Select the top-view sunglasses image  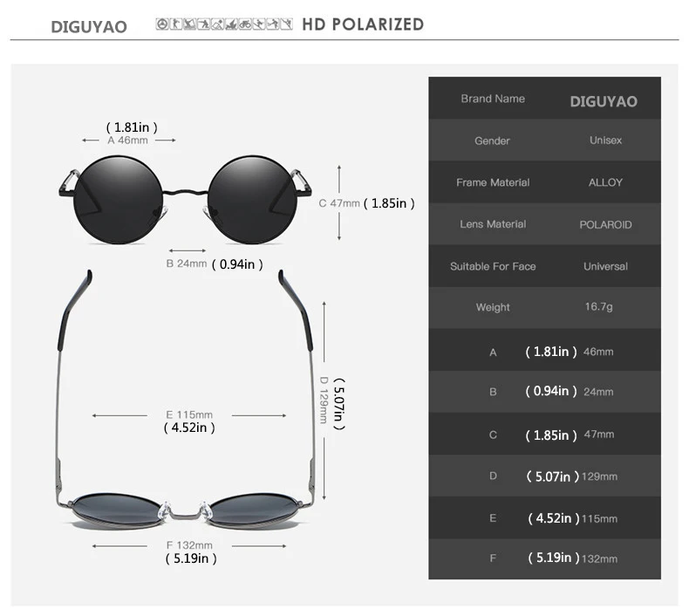click(x=185, y=400)
